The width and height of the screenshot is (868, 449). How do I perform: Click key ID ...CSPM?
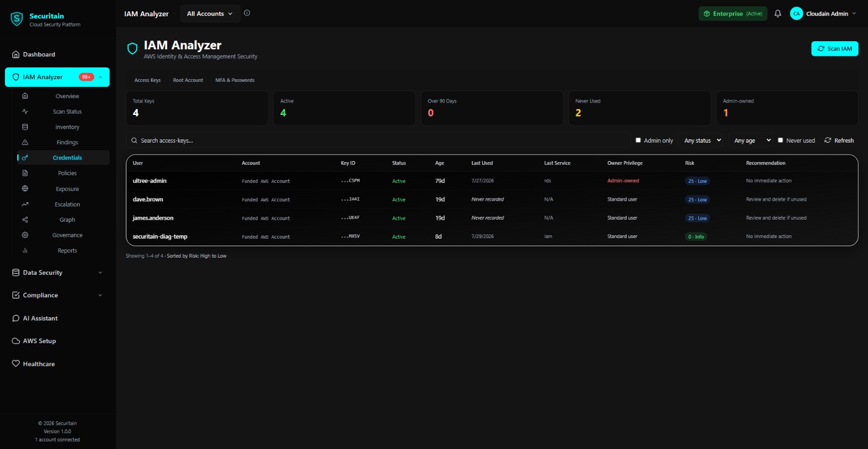[350, 181]
